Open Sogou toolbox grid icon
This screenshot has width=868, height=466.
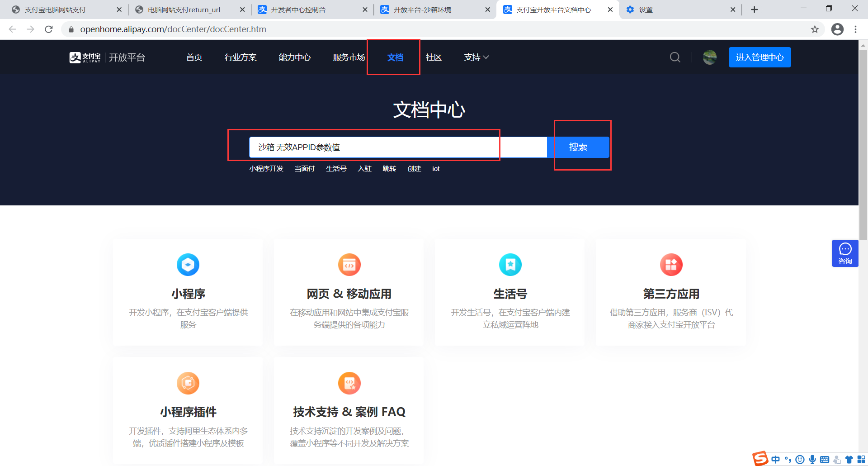861,460
